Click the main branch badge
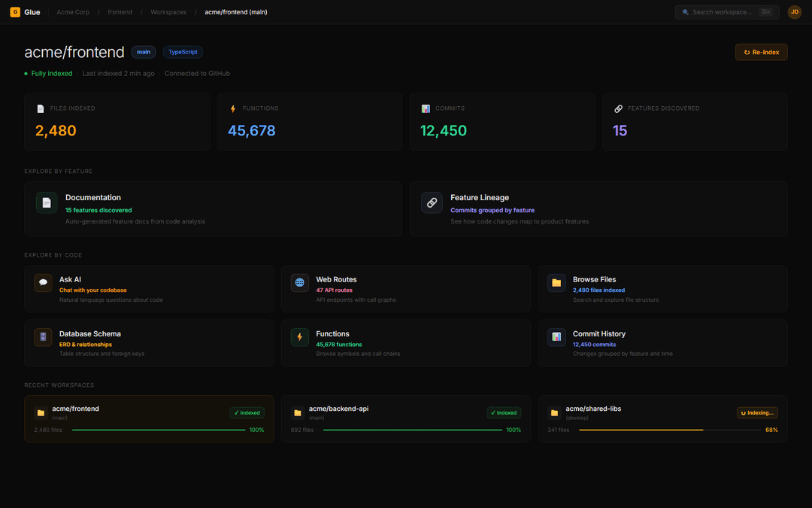Viewport: 812px width, 508px height. point(144,52)
